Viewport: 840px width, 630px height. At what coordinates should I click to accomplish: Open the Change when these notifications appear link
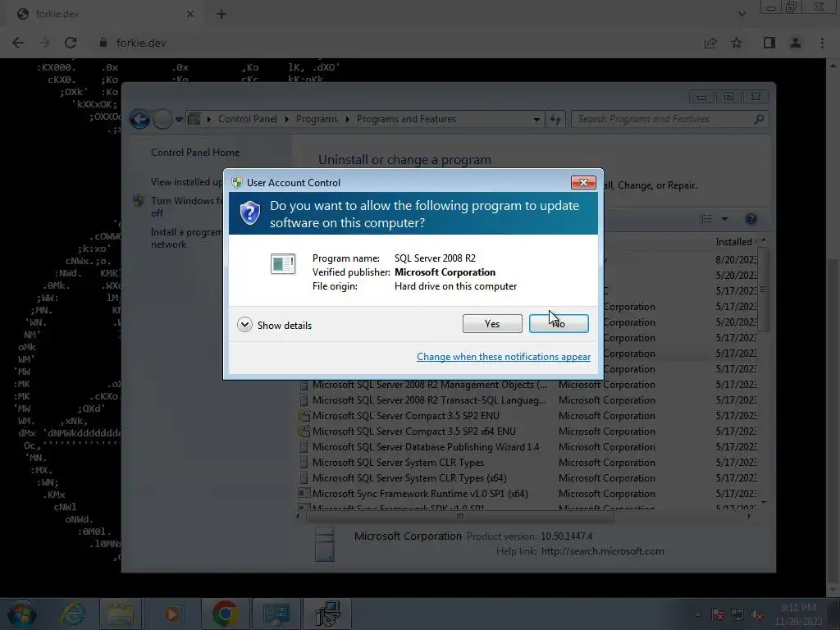click(x=504, y=357)
